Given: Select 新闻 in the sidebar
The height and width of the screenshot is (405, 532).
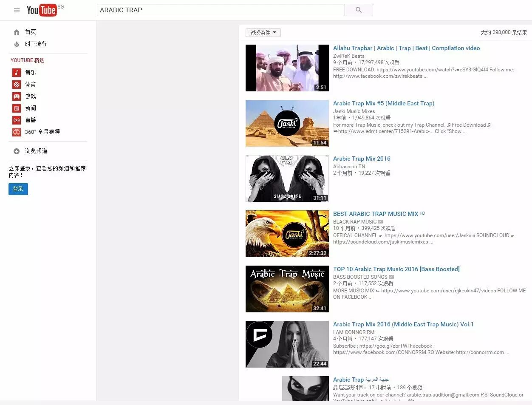Looking at the screenshot, I should click(31, 108).
